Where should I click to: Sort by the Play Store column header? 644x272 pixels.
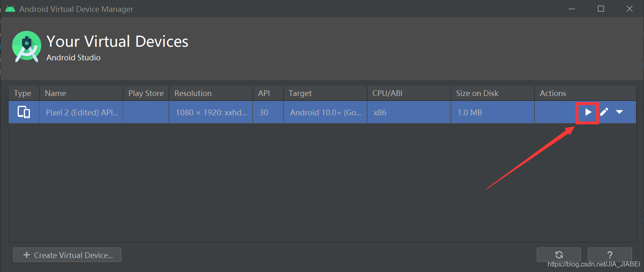(x=146, y=93)
